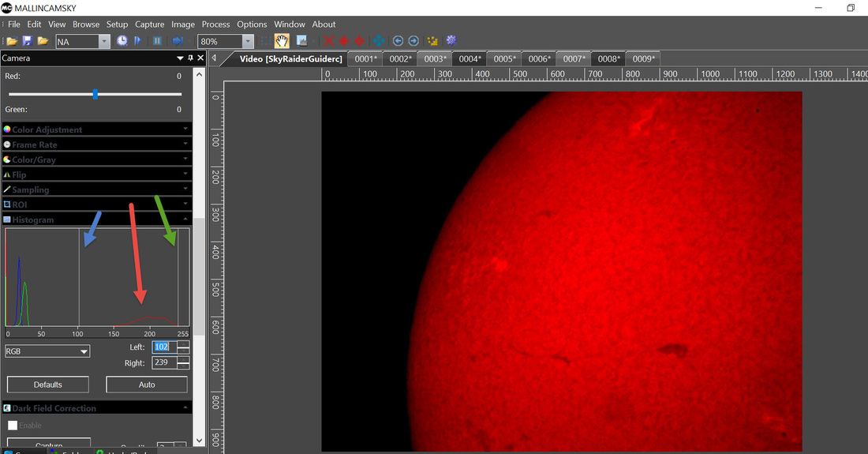Expand the Flip section
Image resolution: width=868 pixels, height=454 pixels.
[x=97, y=174]
